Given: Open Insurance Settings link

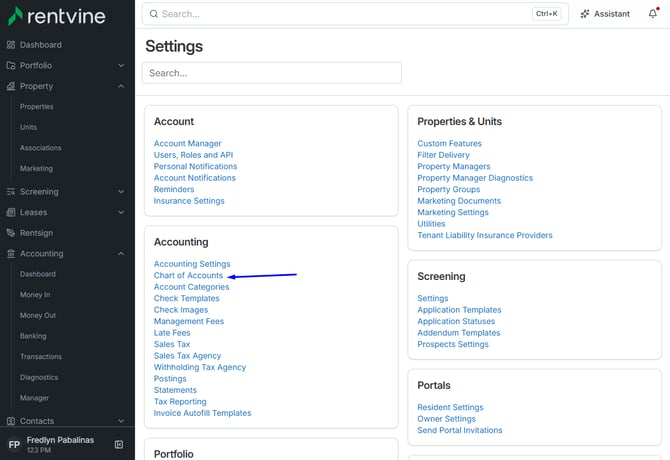Looking at the screenshot, I should (x=189, y=201).
